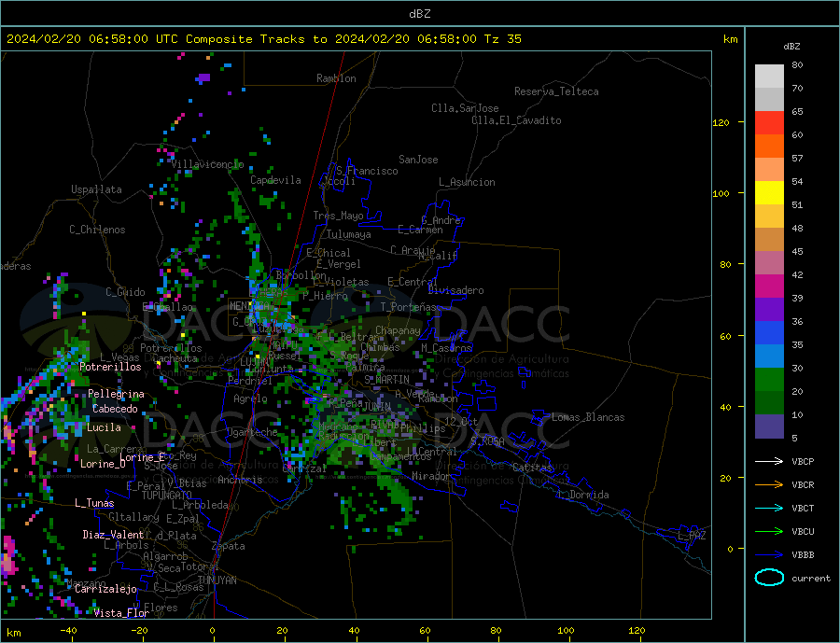Click the 'Tz 35' threshold text

(x=502, y=39)
